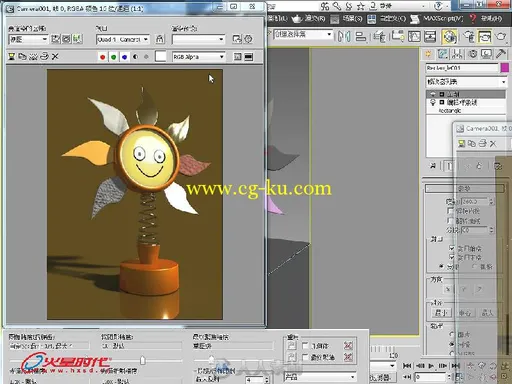Click the X direction button
The image size is (512, 384).
448,289
